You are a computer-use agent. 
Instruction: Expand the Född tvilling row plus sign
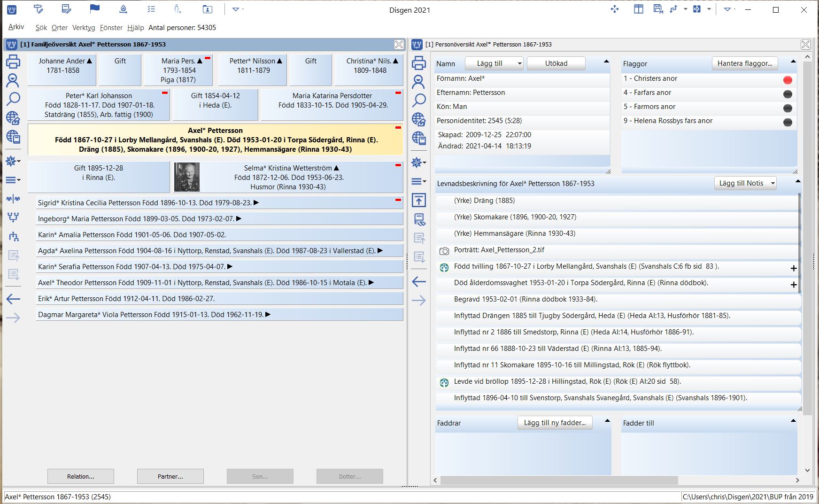(x=794, y=268)
